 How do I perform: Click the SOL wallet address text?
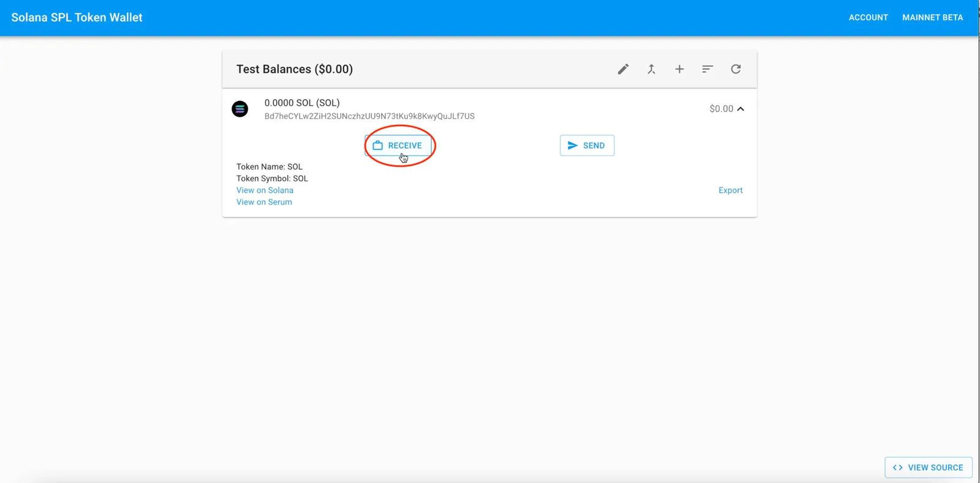369,116
